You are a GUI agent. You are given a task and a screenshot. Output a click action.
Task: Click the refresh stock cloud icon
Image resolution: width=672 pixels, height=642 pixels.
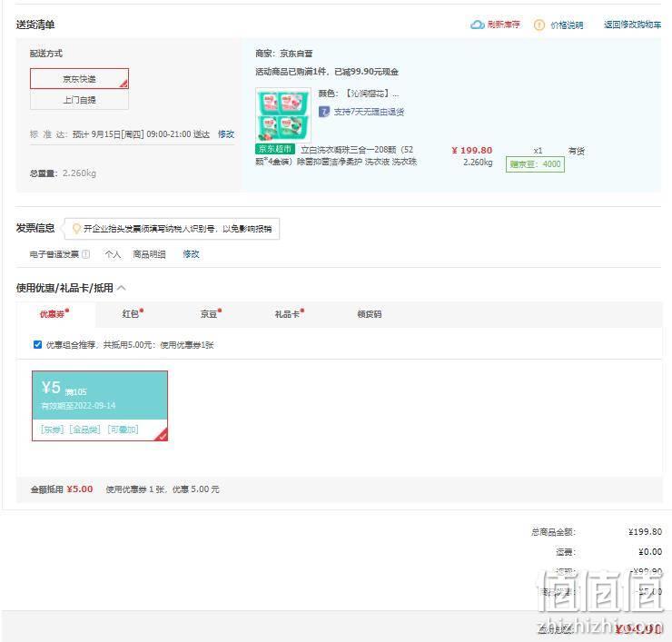pos(477,25)
